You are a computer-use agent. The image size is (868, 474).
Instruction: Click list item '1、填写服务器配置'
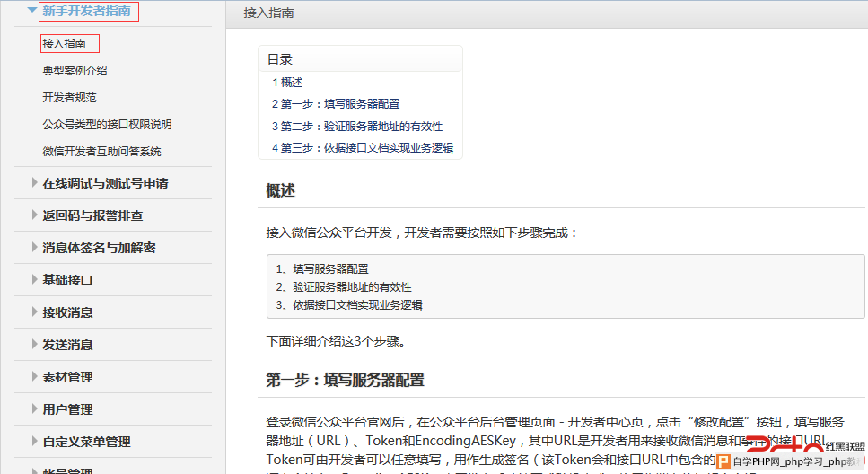click(322, 269)
